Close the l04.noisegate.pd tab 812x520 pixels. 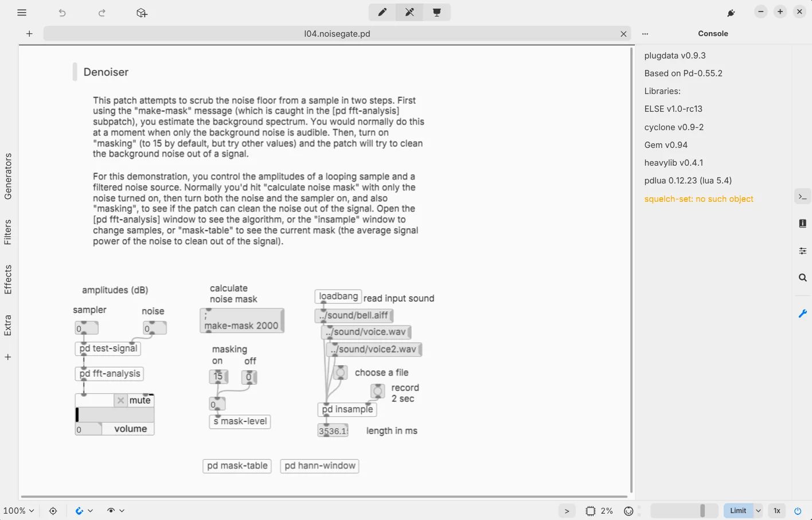click(x=623, y=34)
